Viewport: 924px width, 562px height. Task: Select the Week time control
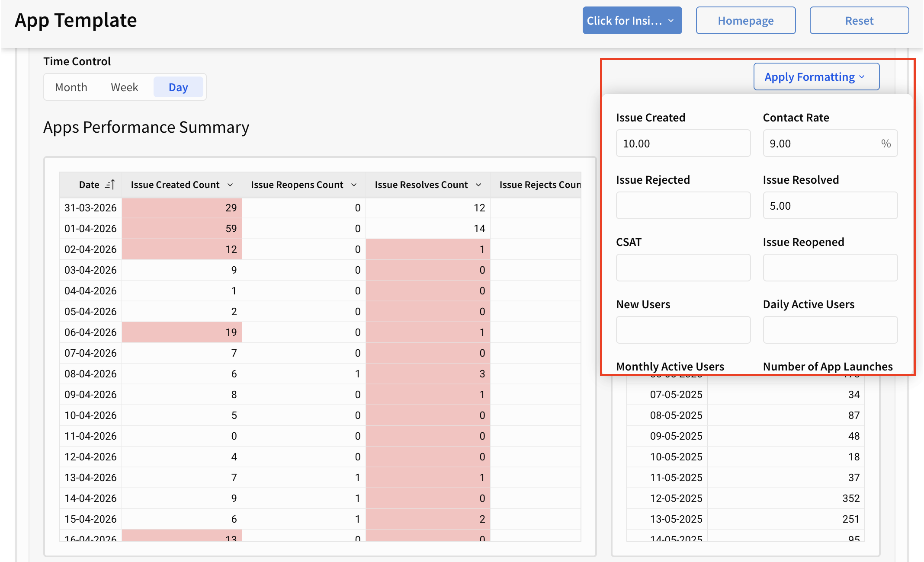(x=124, y=87)
